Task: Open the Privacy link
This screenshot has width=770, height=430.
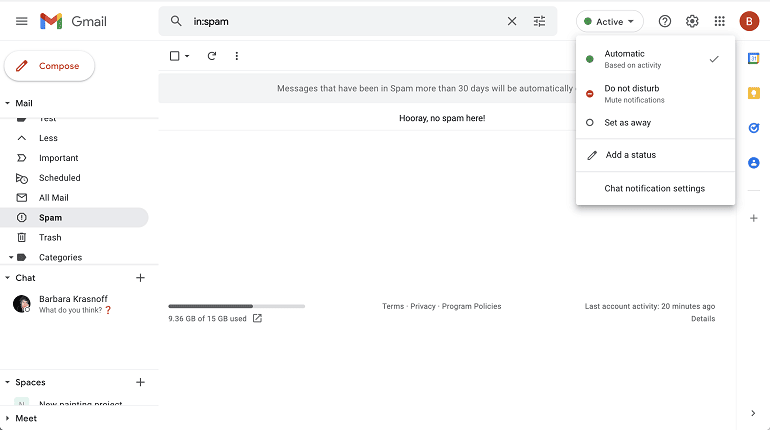Action: click(x=423, y=306)
